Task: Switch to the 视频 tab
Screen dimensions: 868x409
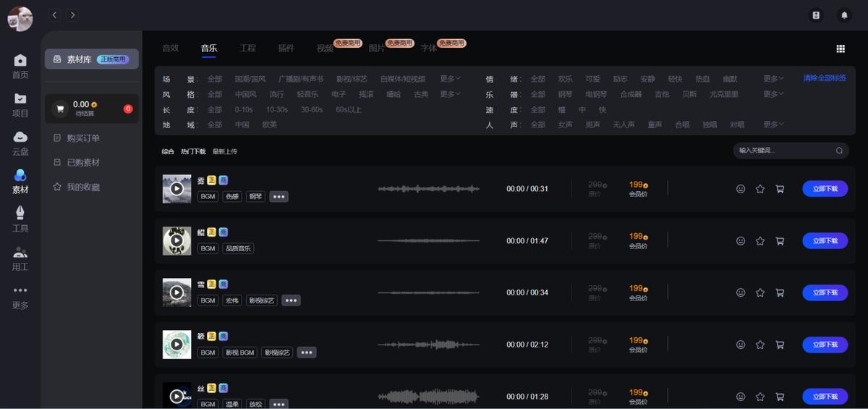Action: click(x=325, y=49)
